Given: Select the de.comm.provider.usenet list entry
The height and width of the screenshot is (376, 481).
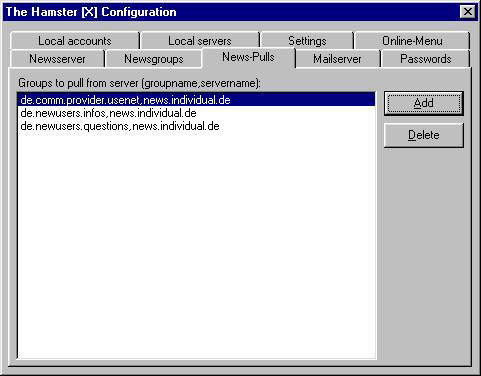Looking at the screenshot, I should 197,100.
